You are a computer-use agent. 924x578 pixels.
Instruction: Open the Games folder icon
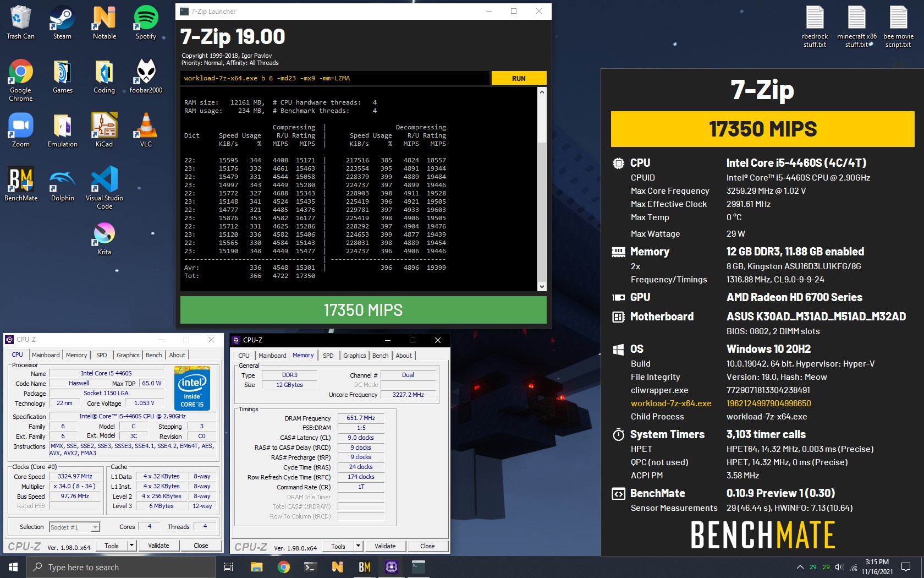tap(62, 76)
